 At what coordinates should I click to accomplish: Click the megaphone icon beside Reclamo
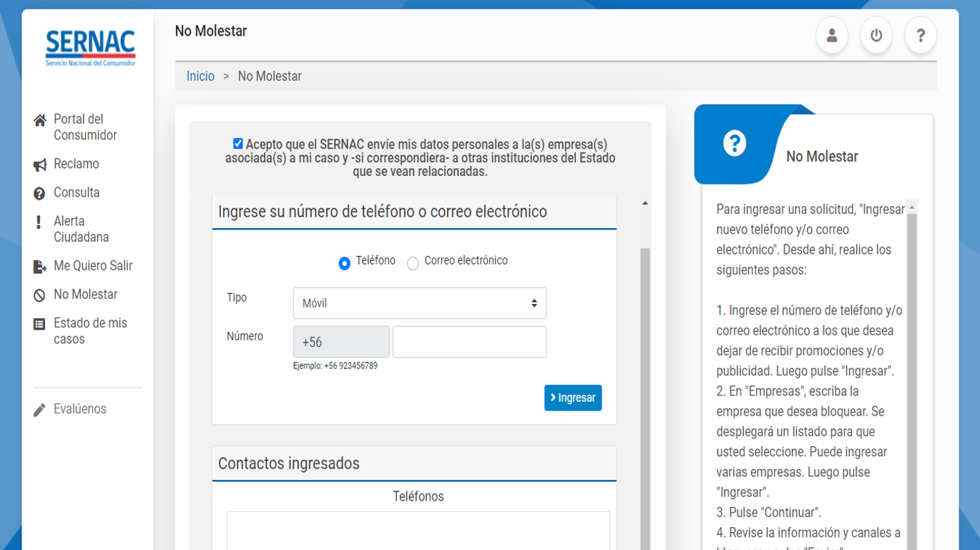(x=40, y=165)
